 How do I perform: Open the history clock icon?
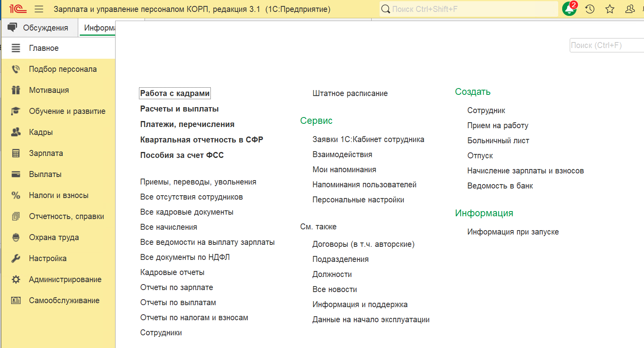coord(590,9)
